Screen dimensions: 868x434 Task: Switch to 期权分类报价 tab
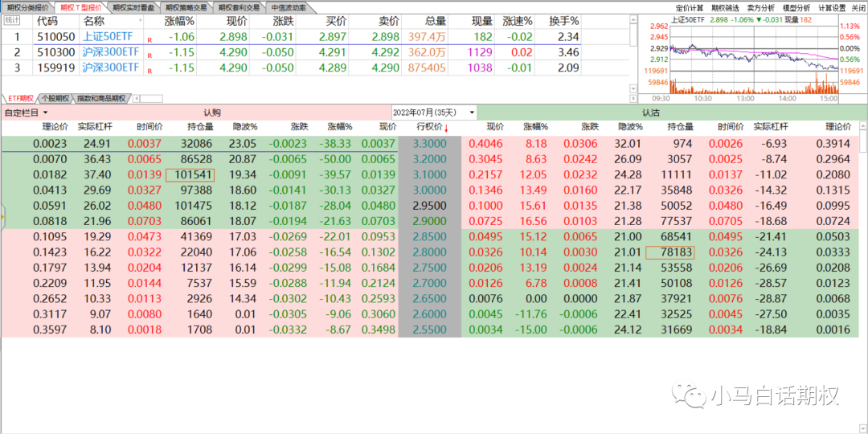(x=27, y=6)
